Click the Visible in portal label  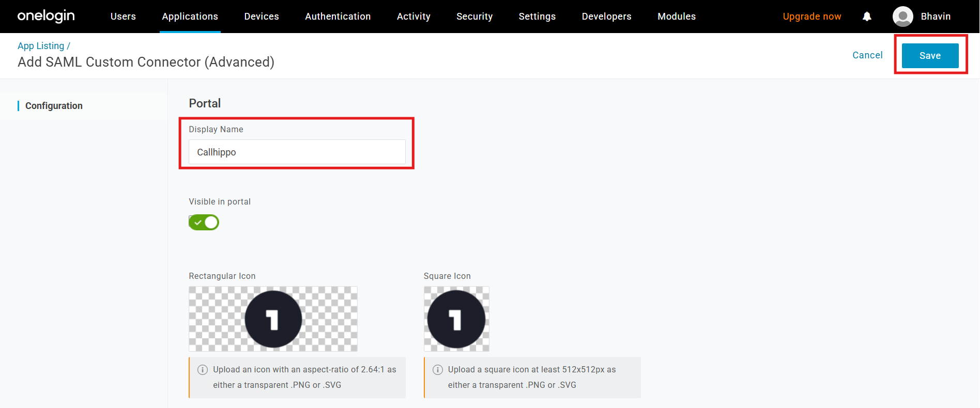pos(220,202)
